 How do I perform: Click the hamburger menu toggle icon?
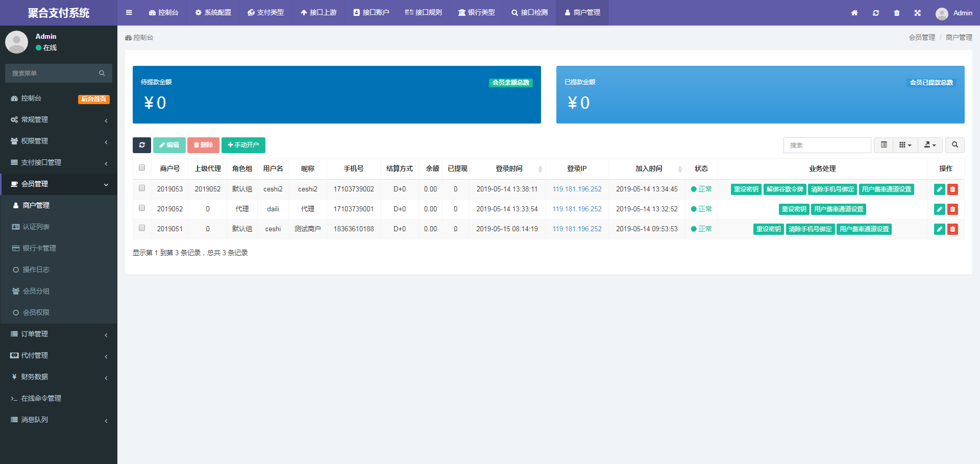pos(129,13)
